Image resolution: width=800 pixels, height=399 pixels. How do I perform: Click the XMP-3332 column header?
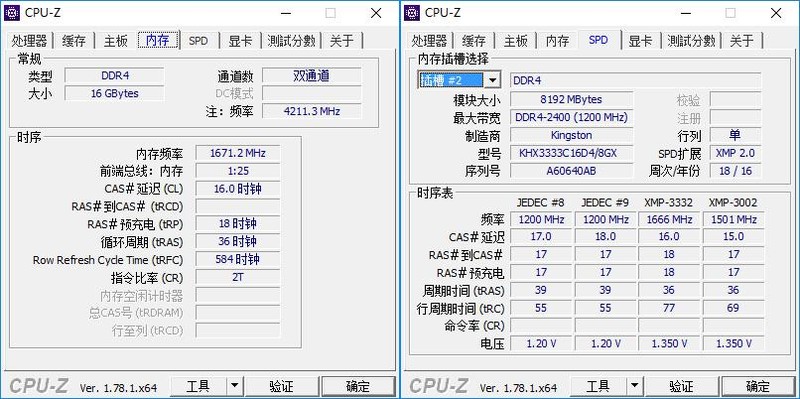tap(668, 203)
